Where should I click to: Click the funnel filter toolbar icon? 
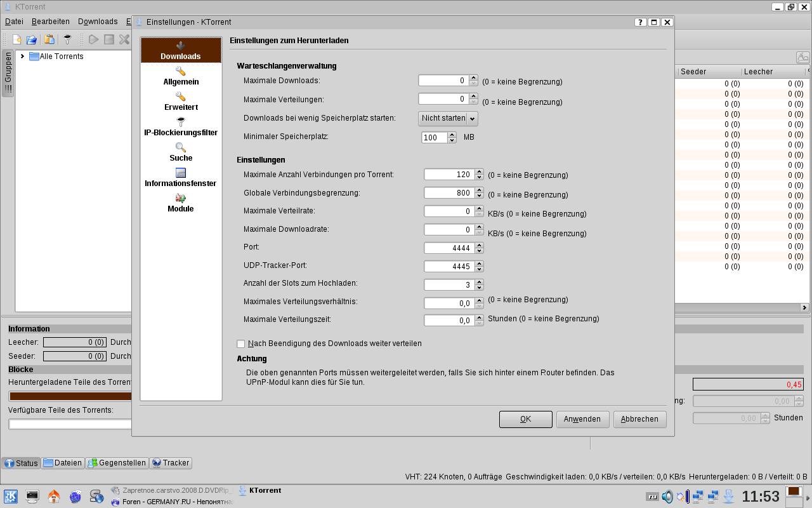[x=67, y=39]
